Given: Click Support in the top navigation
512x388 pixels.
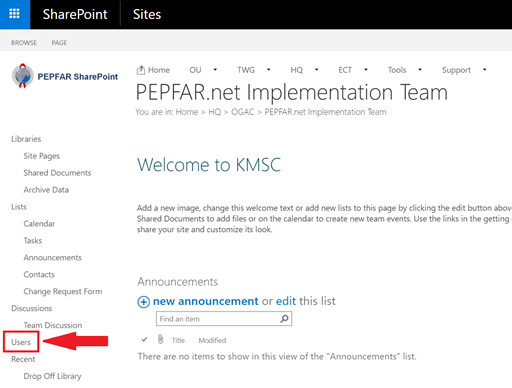Looking at the screenshot, I should (x=456, y=70).
